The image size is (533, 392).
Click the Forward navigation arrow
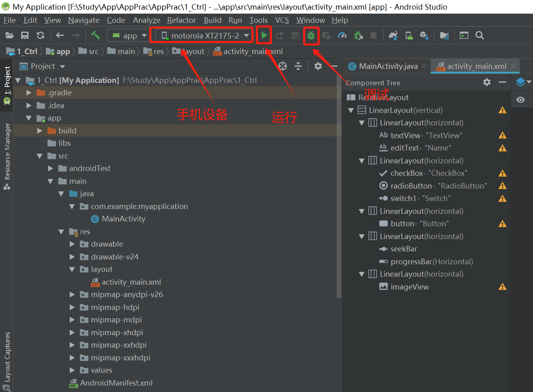coord(76,36)
